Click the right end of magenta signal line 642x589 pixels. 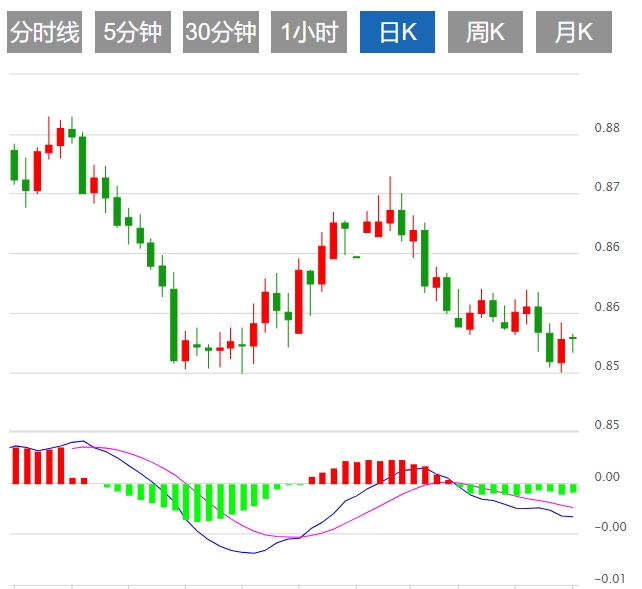coord(572,508)
